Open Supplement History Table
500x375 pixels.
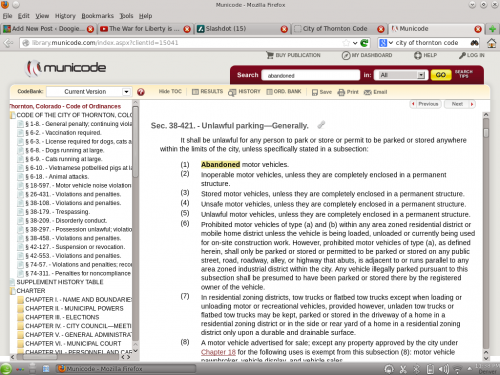click(60, 282)
